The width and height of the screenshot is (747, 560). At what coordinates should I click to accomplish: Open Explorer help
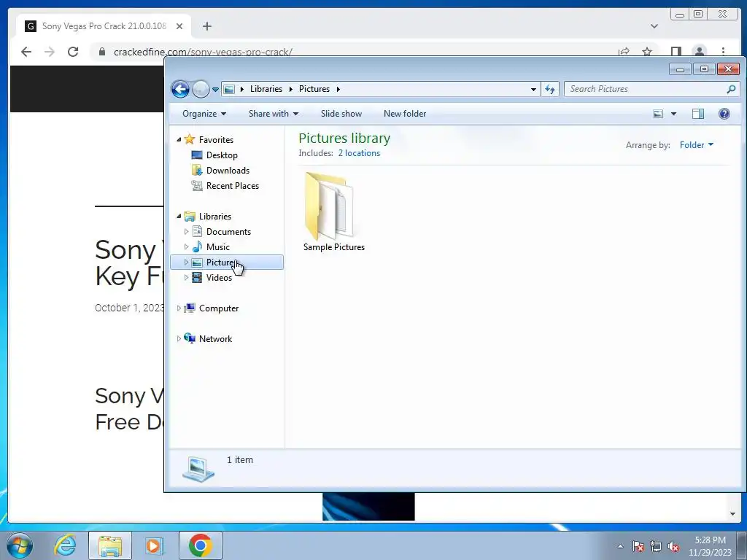[x=724, y=114]
